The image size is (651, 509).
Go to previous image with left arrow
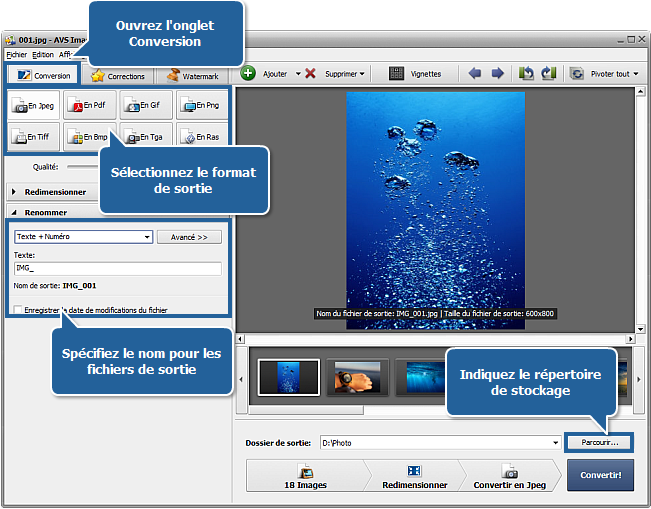tap(474, 74)
